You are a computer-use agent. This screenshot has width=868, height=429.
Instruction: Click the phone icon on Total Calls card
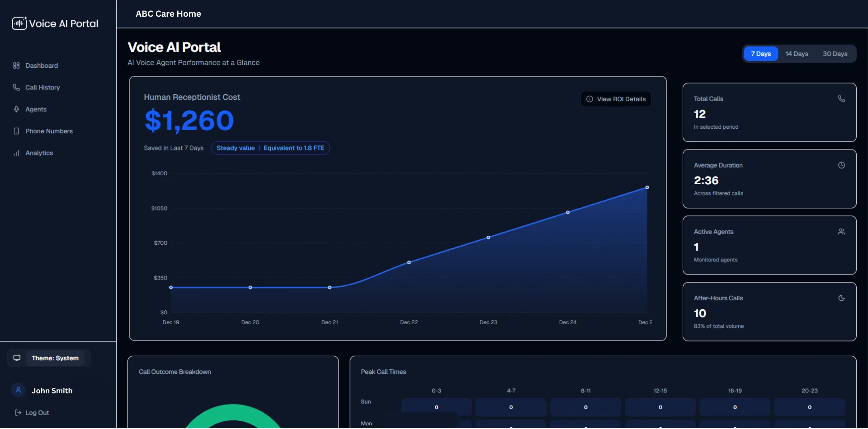point(841,98)
